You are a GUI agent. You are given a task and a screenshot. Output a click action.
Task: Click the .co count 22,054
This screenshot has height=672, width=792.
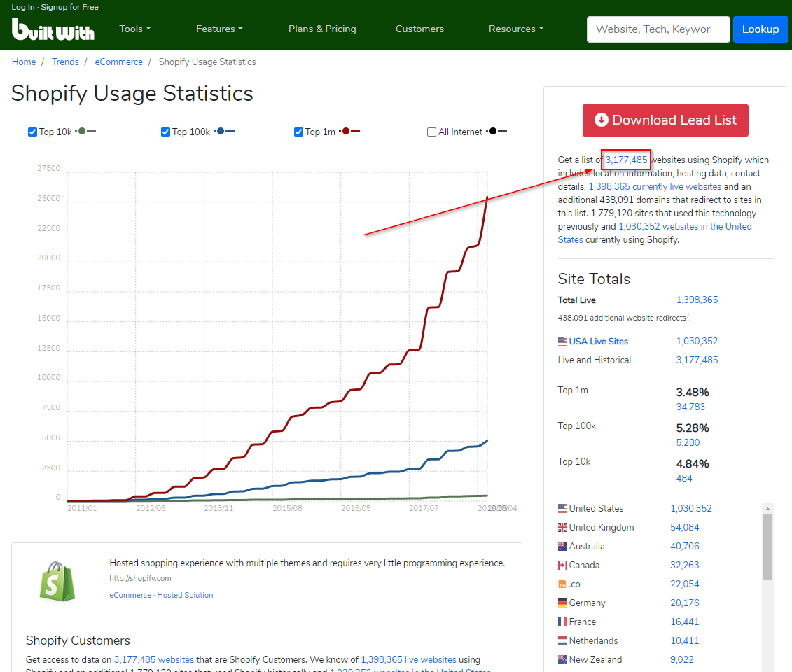pyautogui.click(x=685, y=584)
